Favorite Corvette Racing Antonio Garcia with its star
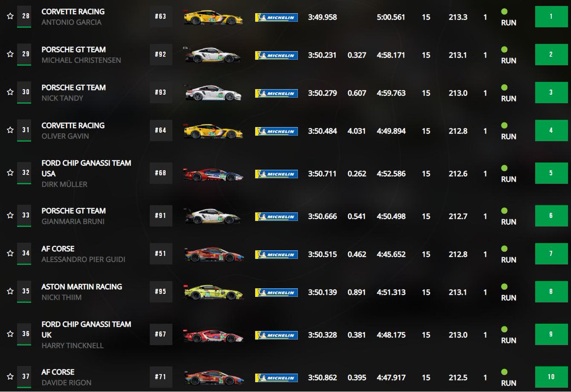 10,16
